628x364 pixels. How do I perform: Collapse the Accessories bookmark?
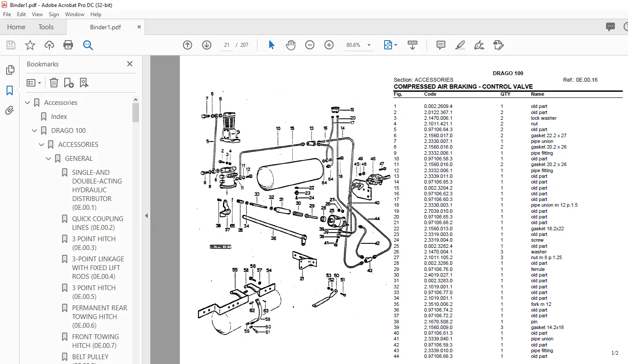coord(28,103)
